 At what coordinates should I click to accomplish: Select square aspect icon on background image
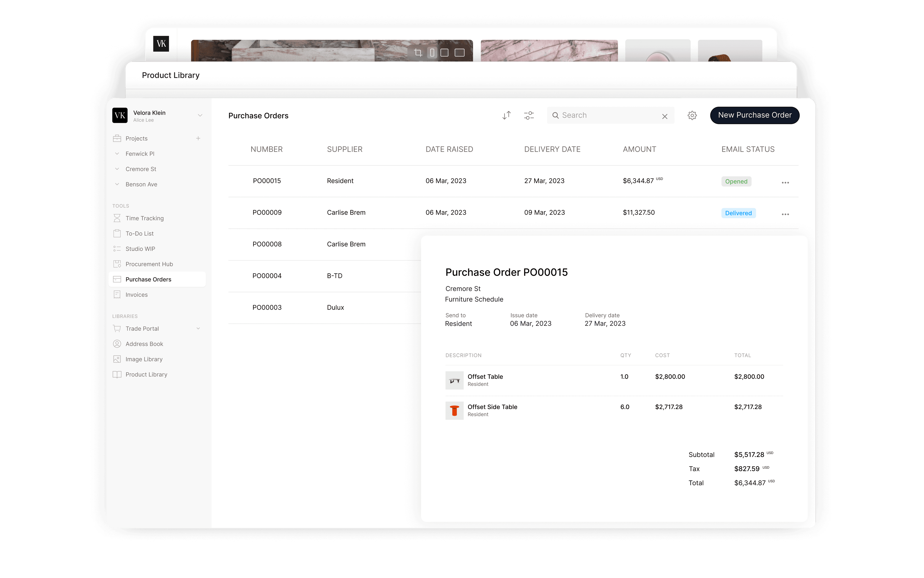(x=444, y=53)
